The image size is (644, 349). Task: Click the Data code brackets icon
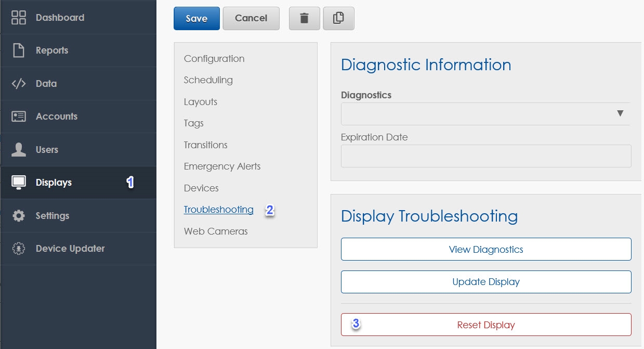(x=19, y=84)
